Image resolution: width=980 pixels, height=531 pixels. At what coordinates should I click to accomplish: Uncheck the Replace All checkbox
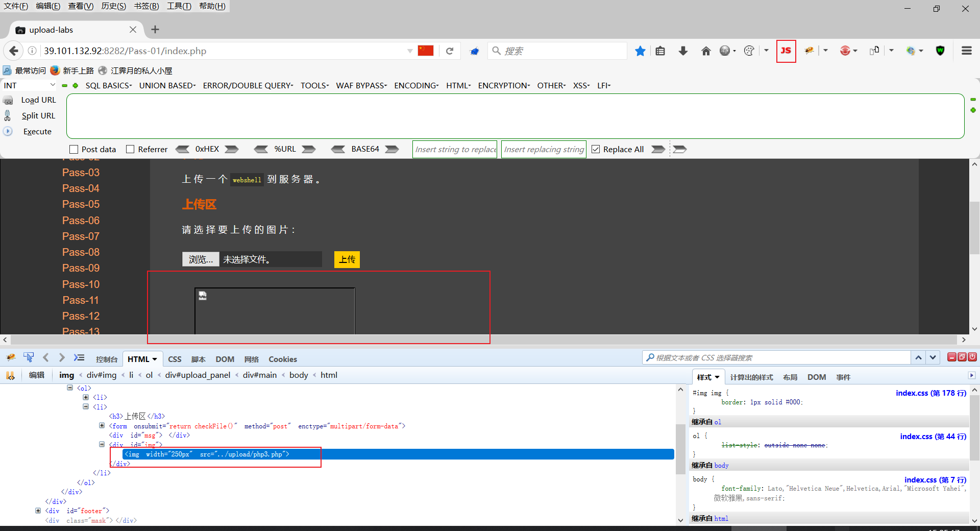[x=596, y=150]
